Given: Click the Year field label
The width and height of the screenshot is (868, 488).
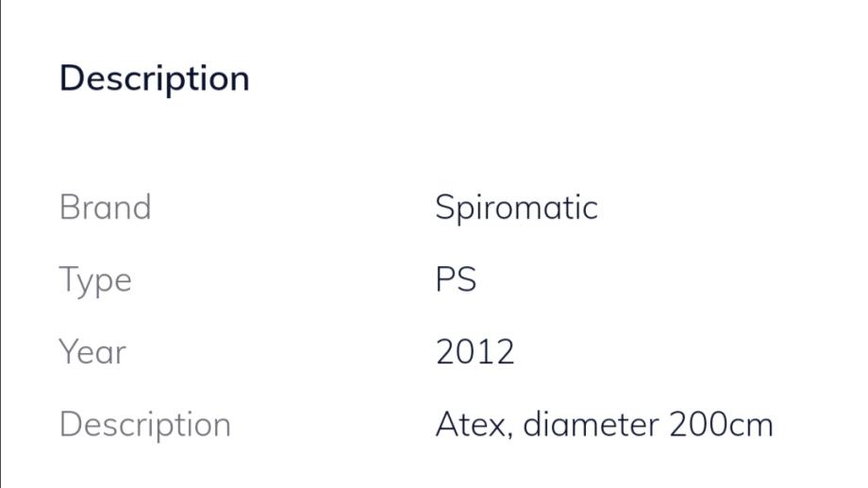Looking at the screenshot, I should [92, 352].
